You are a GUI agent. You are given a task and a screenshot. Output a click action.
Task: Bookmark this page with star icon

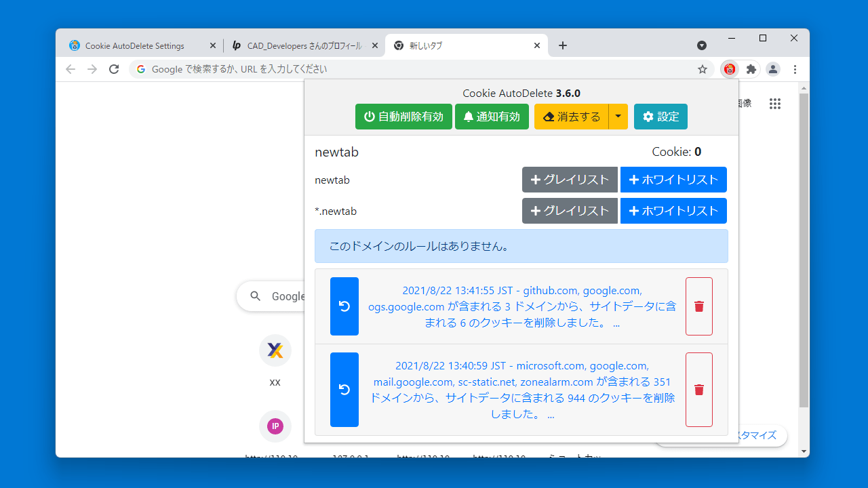coord(703,69)
